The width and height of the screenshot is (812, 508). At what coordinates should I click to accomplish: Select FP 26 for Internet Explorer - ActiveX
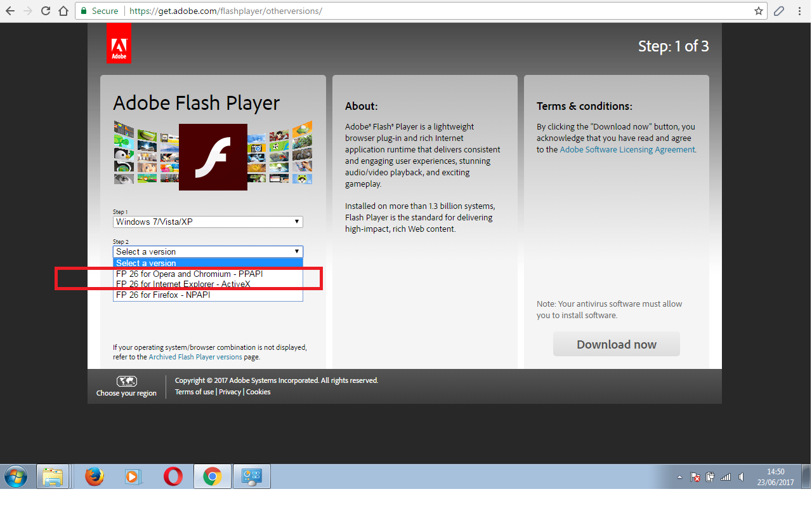[208, 284]
